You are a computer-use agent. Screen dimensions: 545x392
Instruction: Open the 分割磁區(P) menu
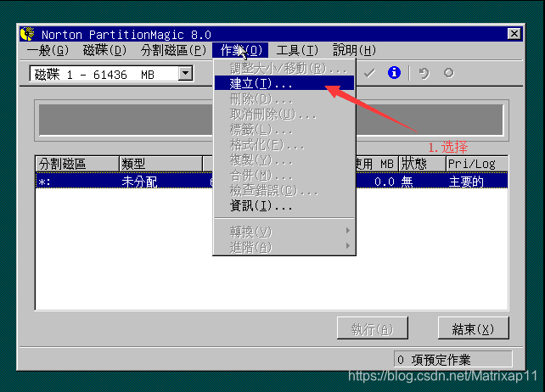click(173, 50)
